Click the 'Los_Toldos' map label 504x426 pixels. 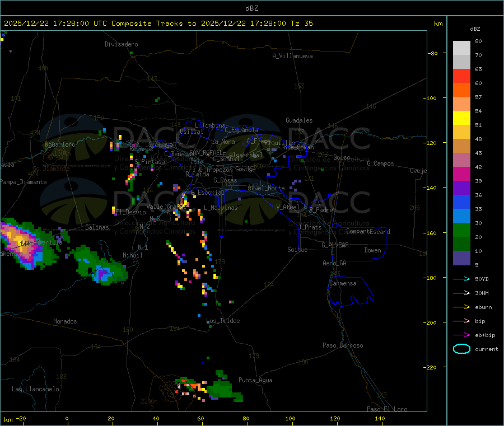[x=223, y=321]
